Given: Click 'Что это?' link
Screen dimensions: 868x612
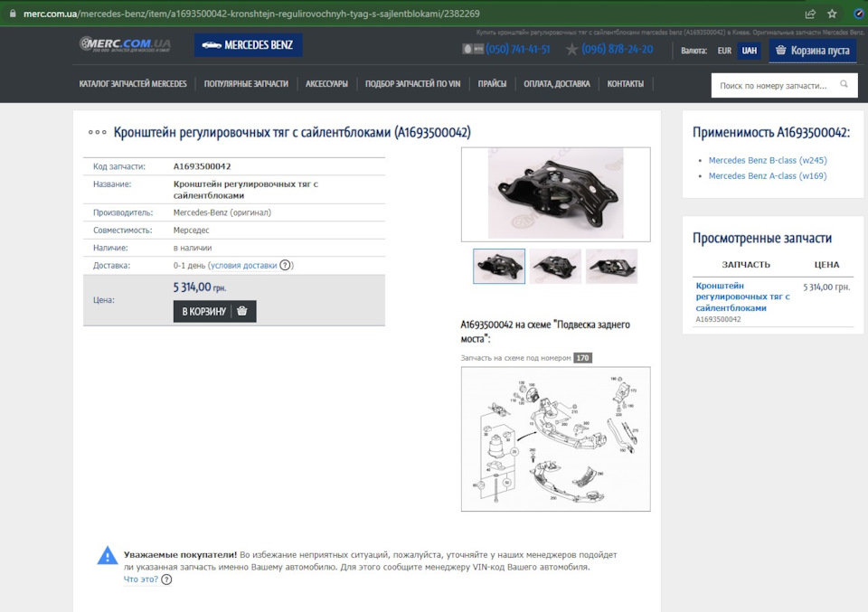Looking at the screenshot, I should [141, 579].
